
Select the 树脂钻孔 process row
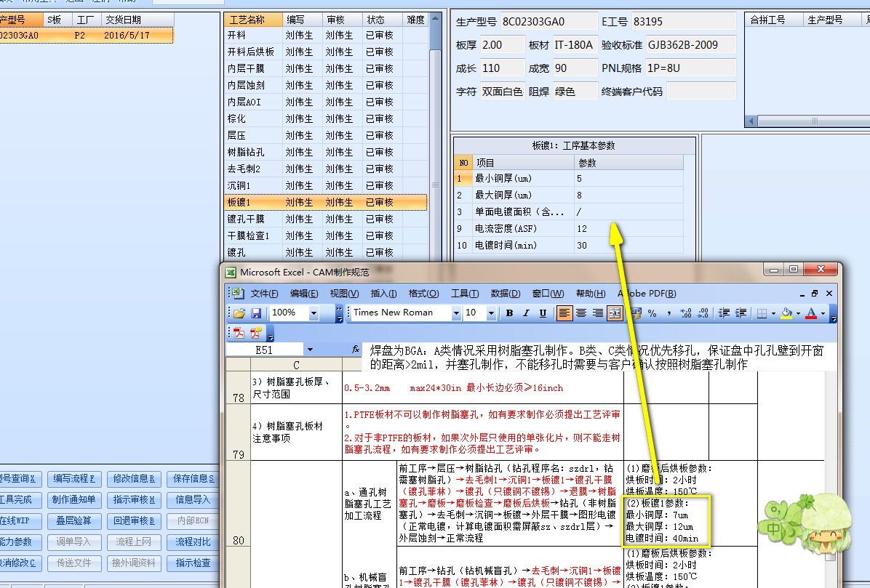[x=326, y=152]
